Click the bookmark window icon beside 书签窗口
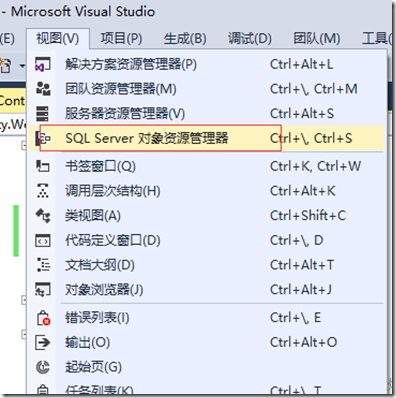The width and height of the screenshot is (396, 398). (43, 166)
